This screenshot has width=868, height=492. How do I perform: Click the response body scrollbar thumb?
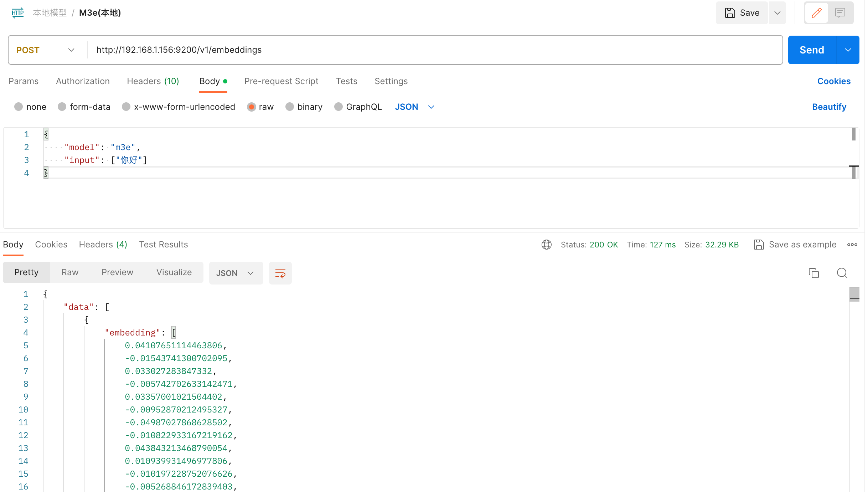click(854, 294)
